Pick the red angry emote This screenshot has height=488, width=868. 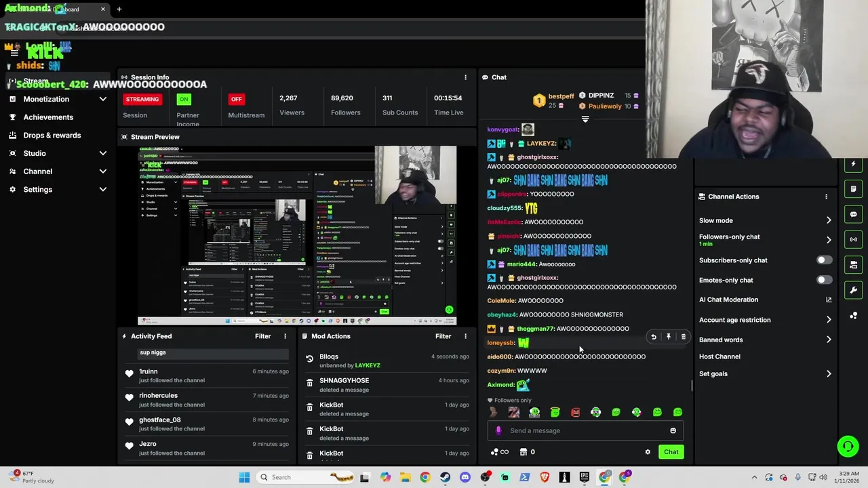[x=575, y=412]
